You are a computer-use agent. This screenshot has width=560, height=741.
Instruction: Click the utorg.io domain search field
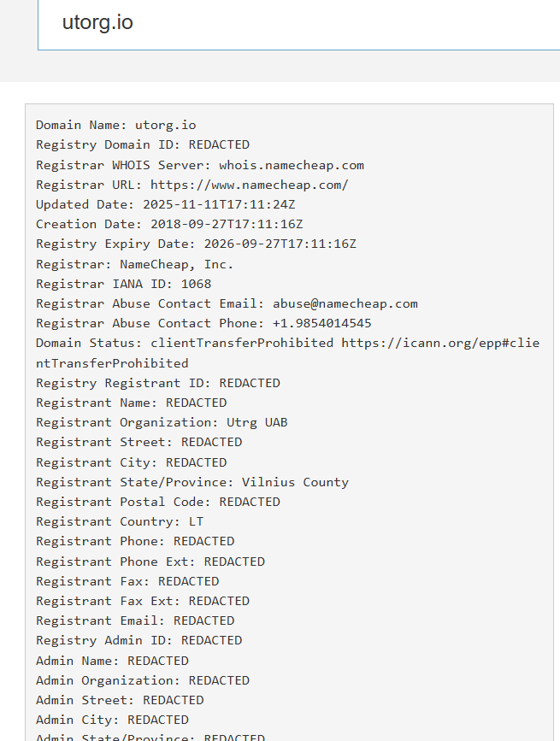tap(299, 23)
